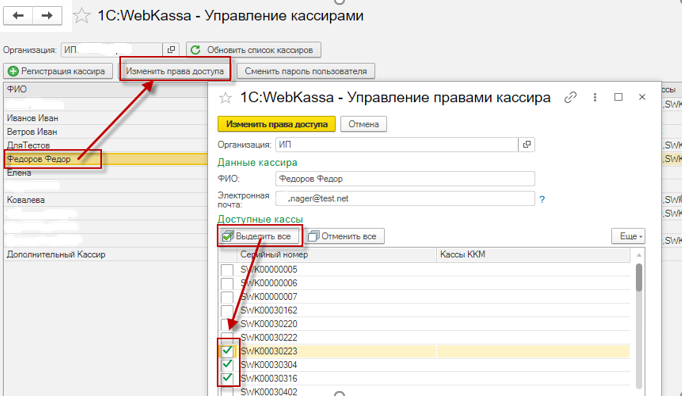Select serial number SWK00030402 text
Viewport: 682px width, 396px height.
tap(269, 391)
